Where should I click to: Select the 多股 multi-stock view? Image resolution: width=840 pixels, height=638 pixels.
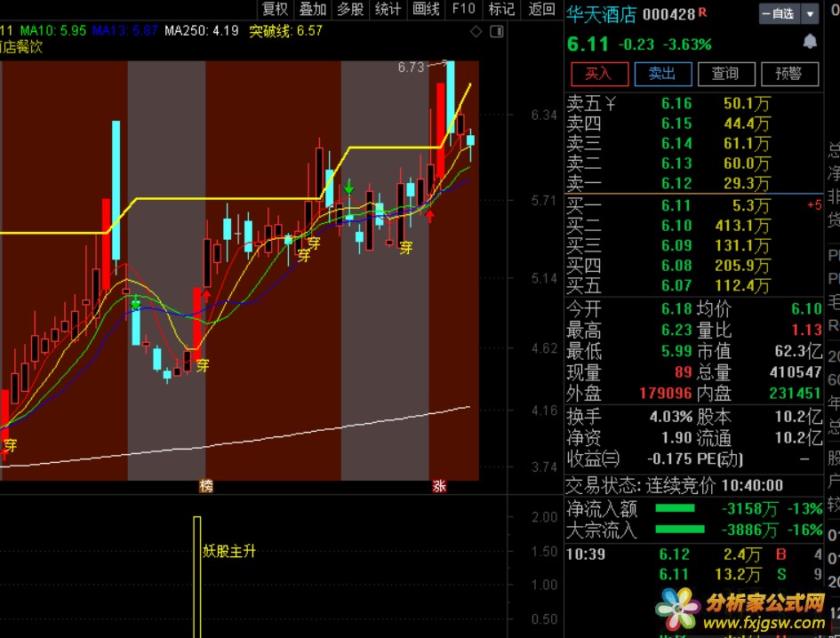[350, 9]
